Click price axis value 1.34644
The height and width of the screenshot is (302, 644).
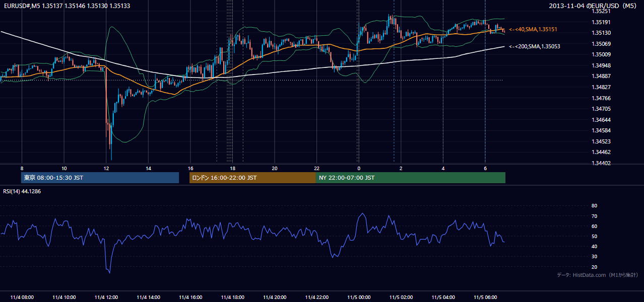click(601, 120)
